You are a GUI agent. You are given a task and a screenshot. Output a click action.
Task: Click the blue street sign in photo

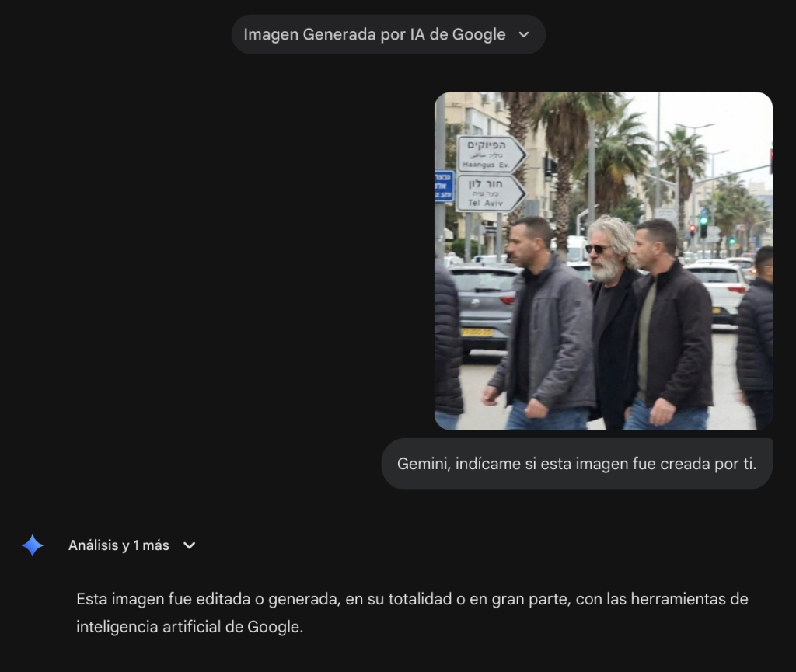click(443, 186)
